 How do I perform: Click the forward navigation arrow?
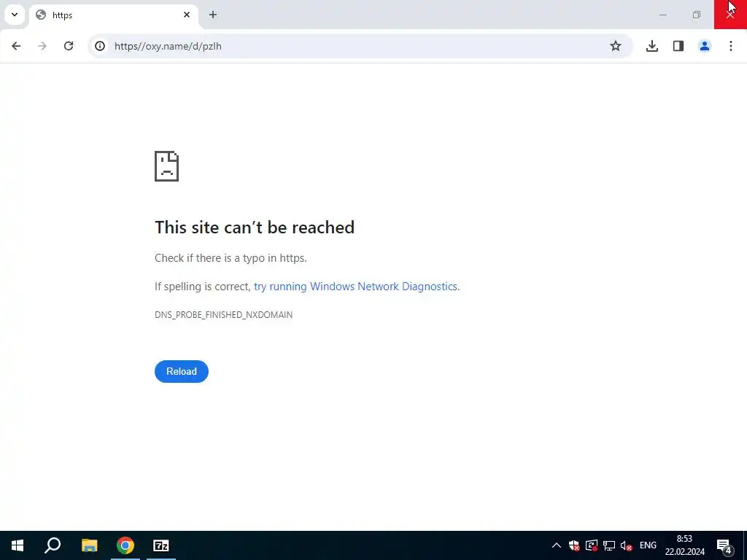[42, 46]
